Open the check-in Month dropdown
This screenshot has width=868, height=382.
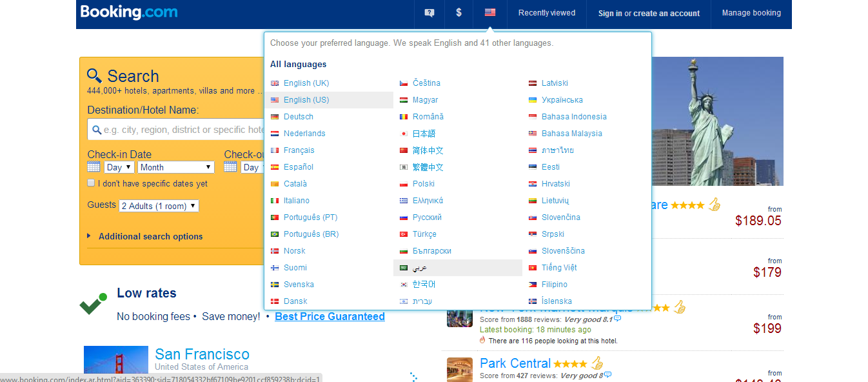tap(176, 167)
